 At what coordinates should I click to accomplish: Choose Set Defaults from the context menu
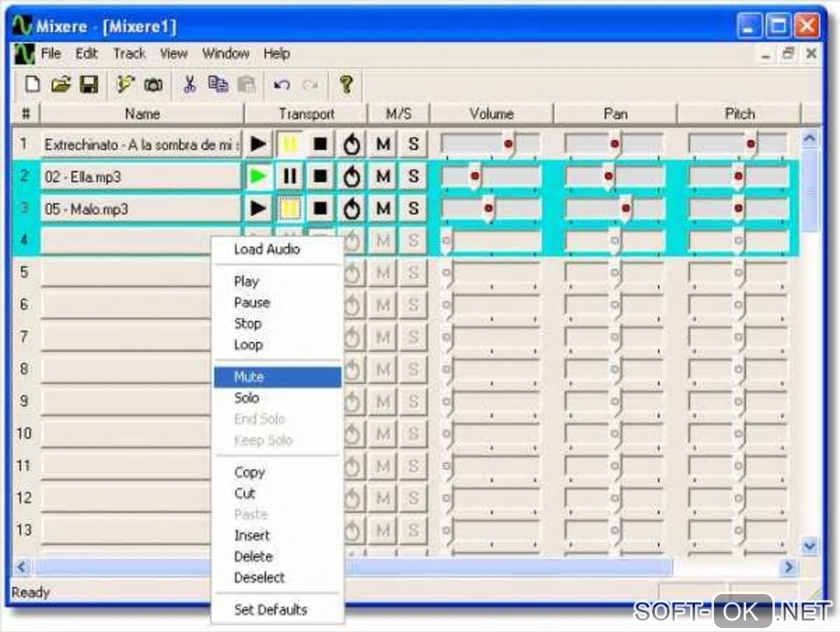point(278,610)
